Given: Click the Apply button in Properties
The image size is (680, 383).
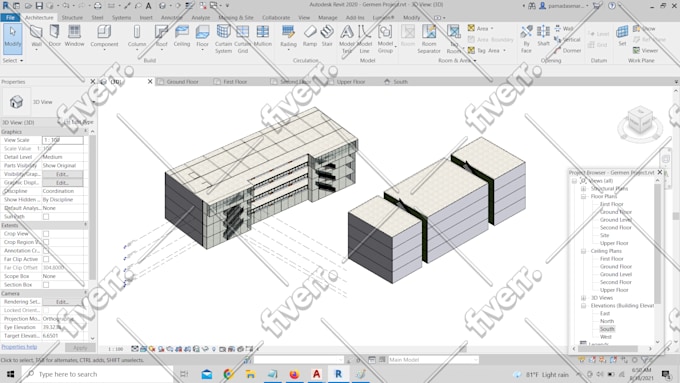Looking at the screenshot, I should coord(80,347).
